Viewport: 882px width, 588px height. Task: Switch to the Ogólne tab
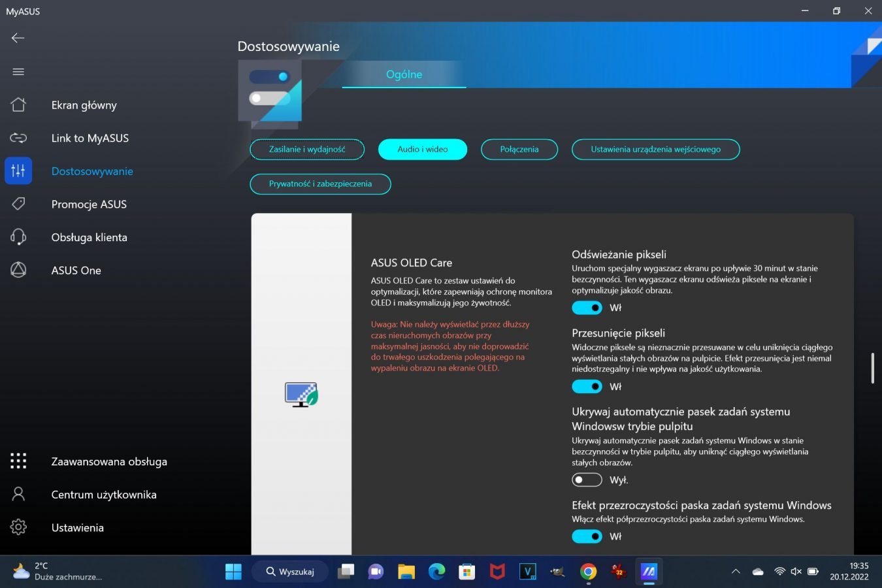(x=404, y=74)
